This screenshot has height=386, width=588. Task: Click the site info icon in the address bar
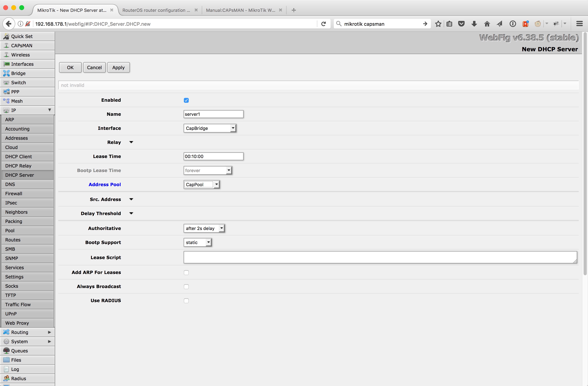click(20, 24)
